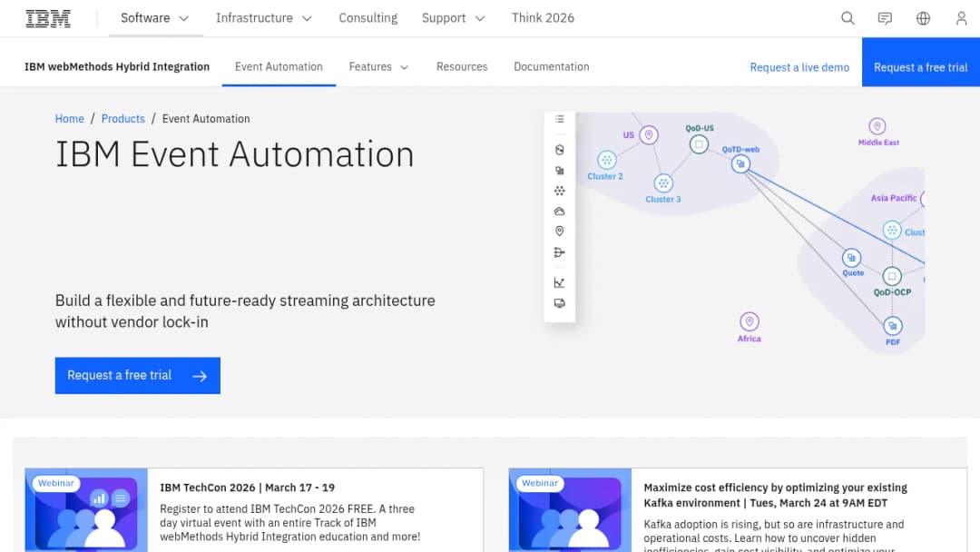Select the QoD-OCP node
The image size is (980, 552).
click(x=892, y=276)
